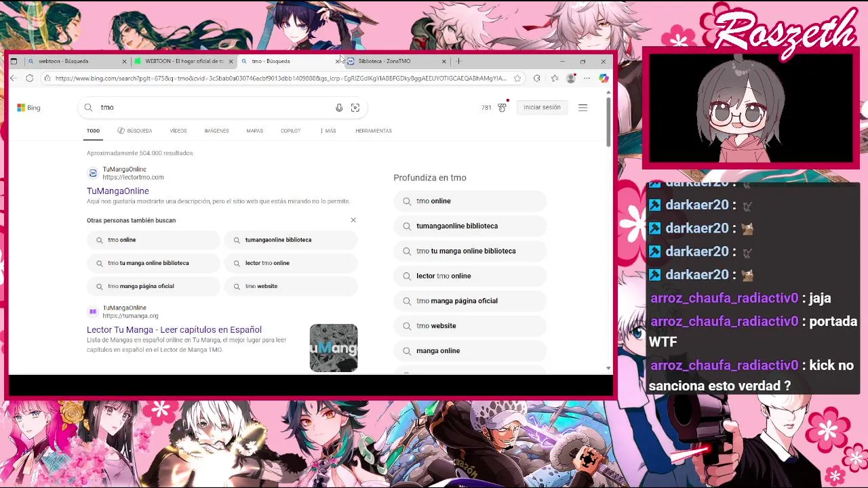Open the HERRAMIENTAS options

pyautogui.click(x=374, y=131)
